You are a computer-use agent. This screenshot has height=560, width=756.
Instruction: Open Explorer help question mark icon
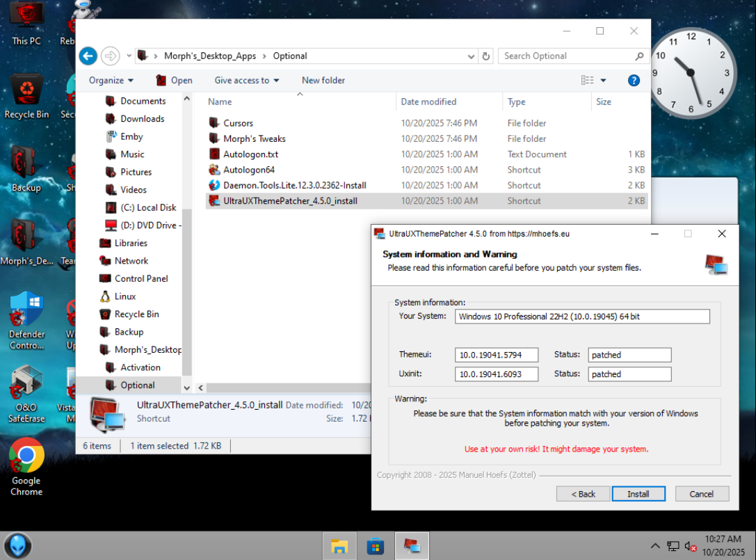tap(634, 81)
